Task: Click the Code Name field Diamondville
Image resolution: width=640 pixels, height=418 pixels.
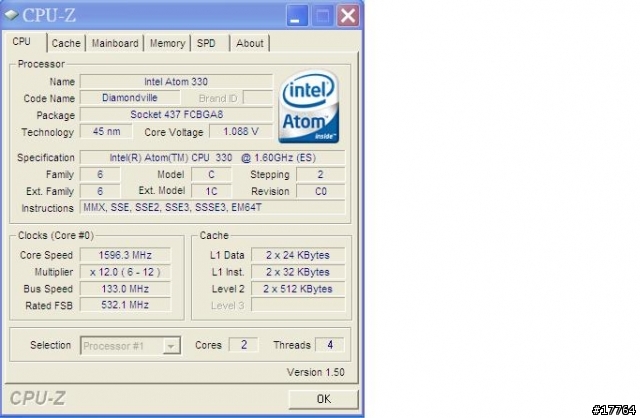Action: tap(130, 98)
